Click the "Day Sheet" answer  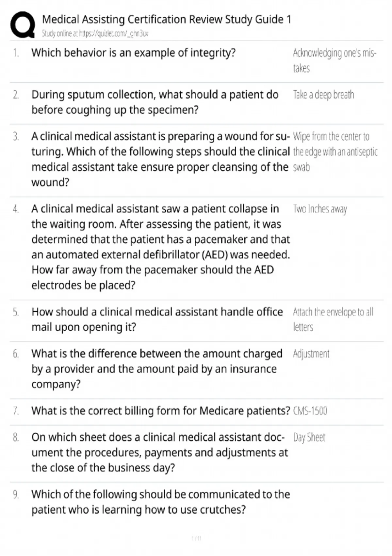point(309,438)
